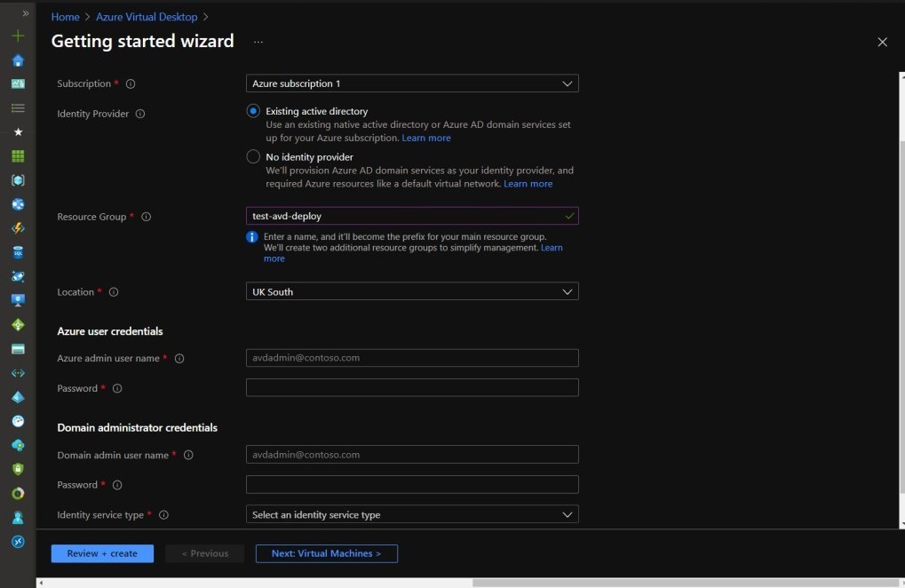Open Resource groups cube icon in sidebar

click(18, 180)
